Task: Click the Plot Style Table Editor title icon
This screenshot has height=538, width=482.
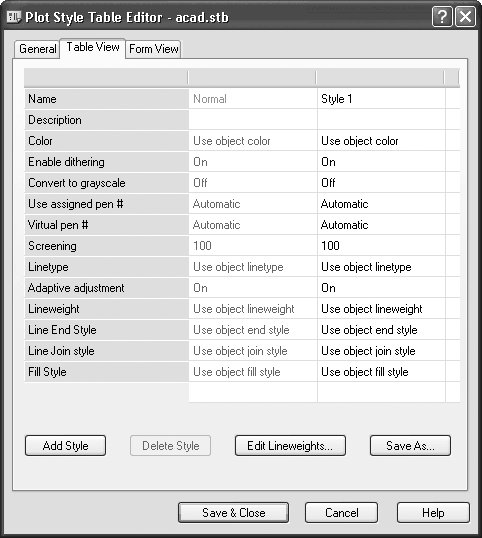Action: [x=14, y=17]
